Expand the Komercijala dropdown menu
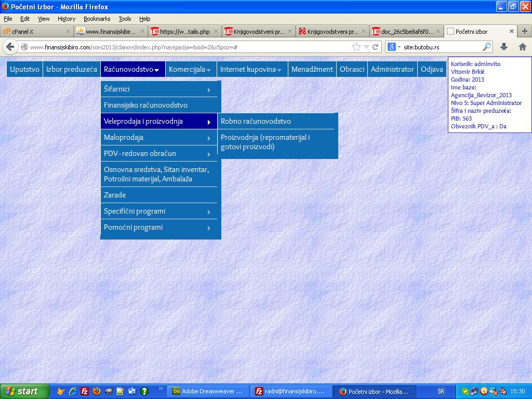This screenshot has width=532, height=399. coord(190,69)
